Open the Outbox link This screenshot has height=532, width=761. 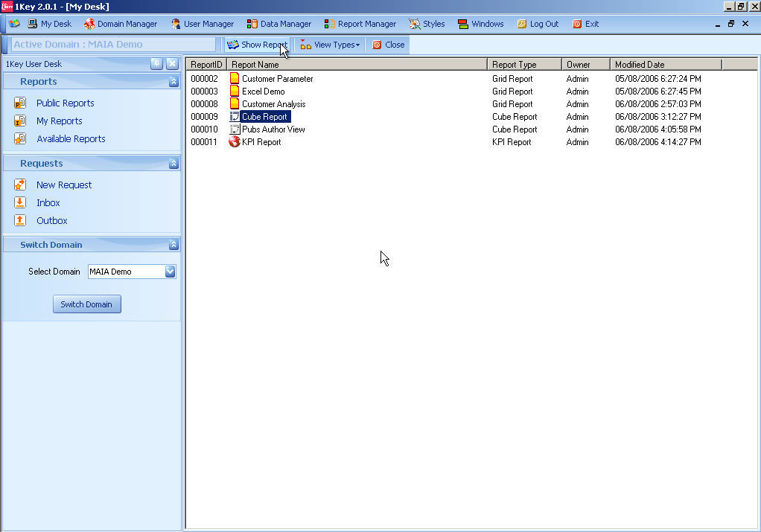(51, 221)
